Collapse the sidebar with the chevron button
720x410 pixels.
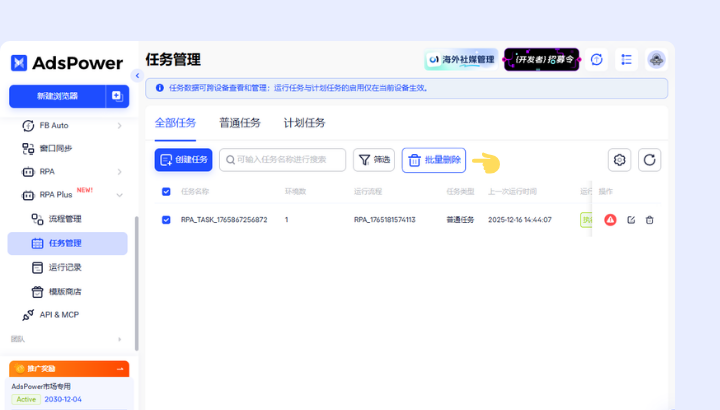tap(137, 75)
